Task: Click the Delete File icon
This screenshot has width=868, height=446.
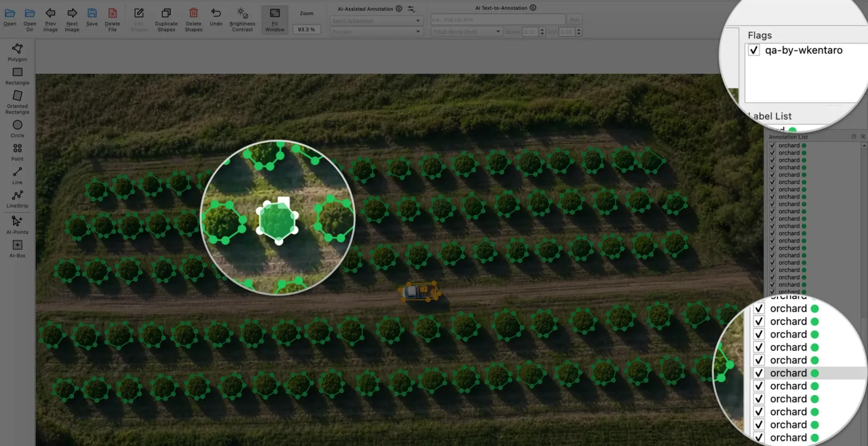Action: (x=112, y=13)
